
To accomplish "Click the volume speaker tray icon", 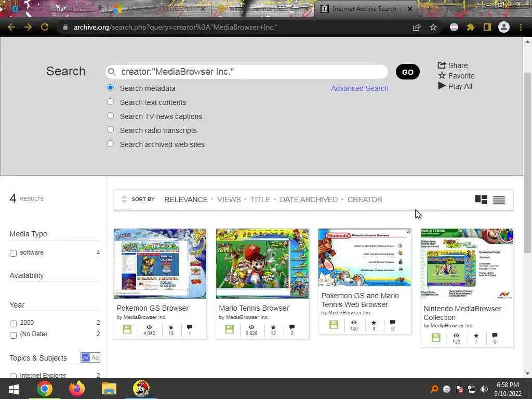I will click(x=484, y=389).
